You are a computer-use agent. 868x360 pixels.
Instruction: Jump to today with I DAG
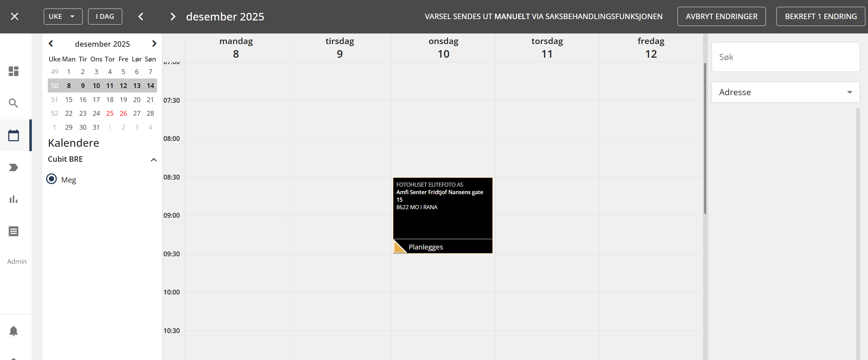pyautogui.click(x=105, y=16)
